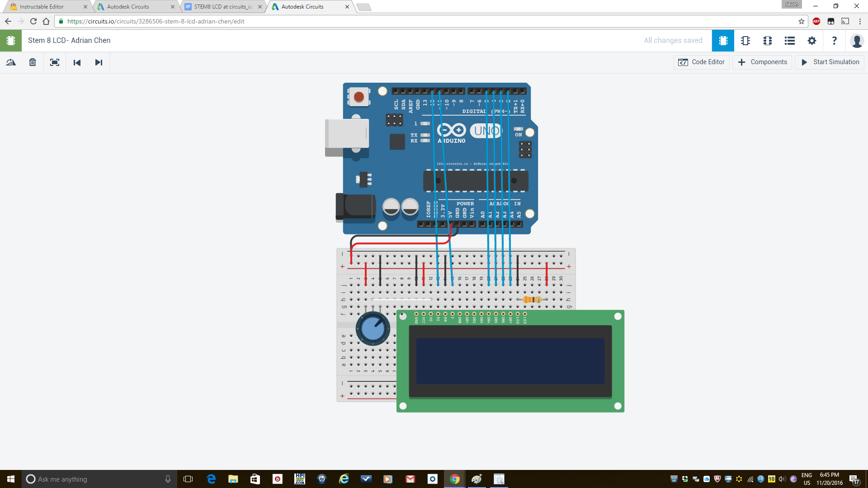Screen dimensions: 868x488
Task: Click the undo previous step icon
Action: [77, 62]
